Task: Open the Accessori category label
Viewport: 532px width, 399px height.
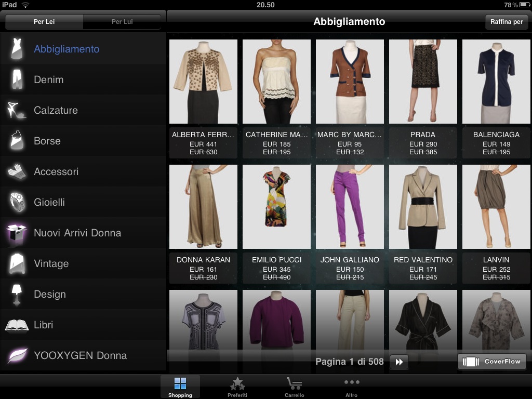Action: tap(56, 171)
